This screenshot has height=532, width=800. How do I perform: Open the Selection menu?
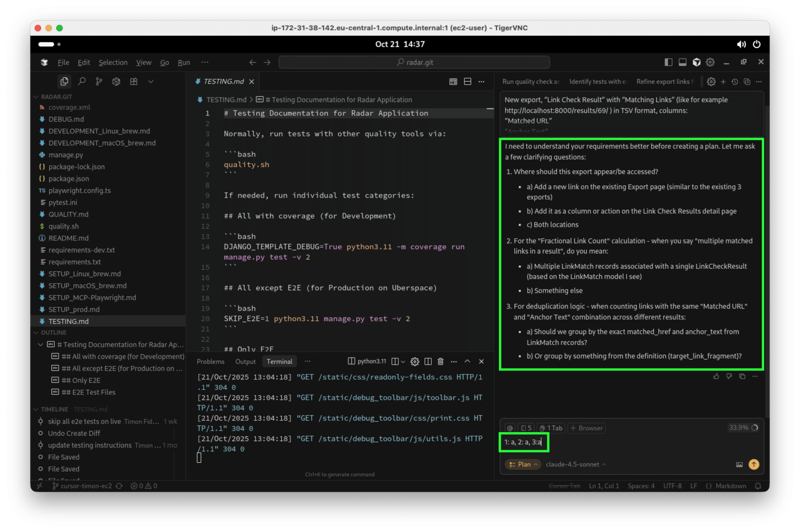[x=113, y=62]
